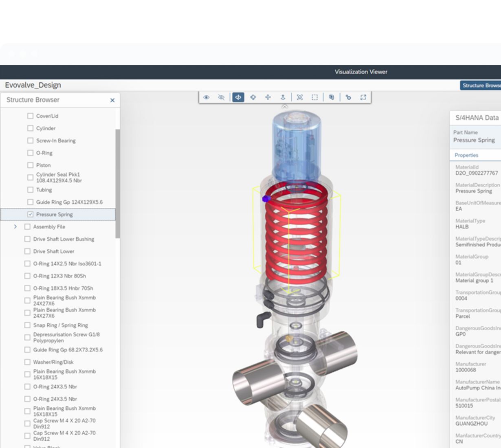
Task: Select the Orbit tool in toolbar
Action: pos(253,97)
